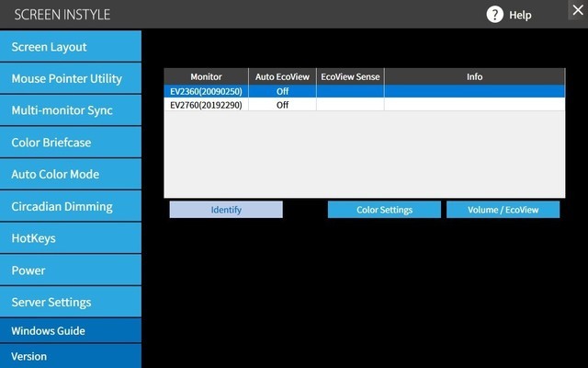588x368 pixels.
Task: Open Color Settings for selected monitor
Action: click(384, 210)
